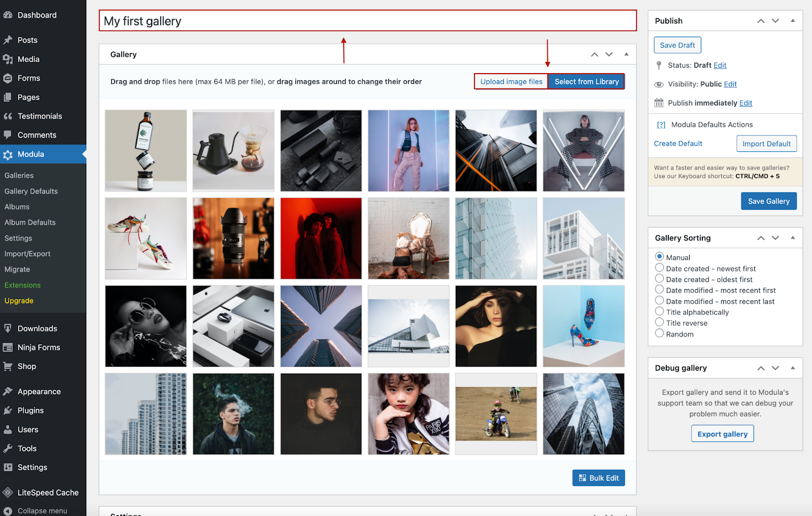Open Gallery Defaults submenu item
Viewport: 812px width, 516px height.
click(31, 191)
